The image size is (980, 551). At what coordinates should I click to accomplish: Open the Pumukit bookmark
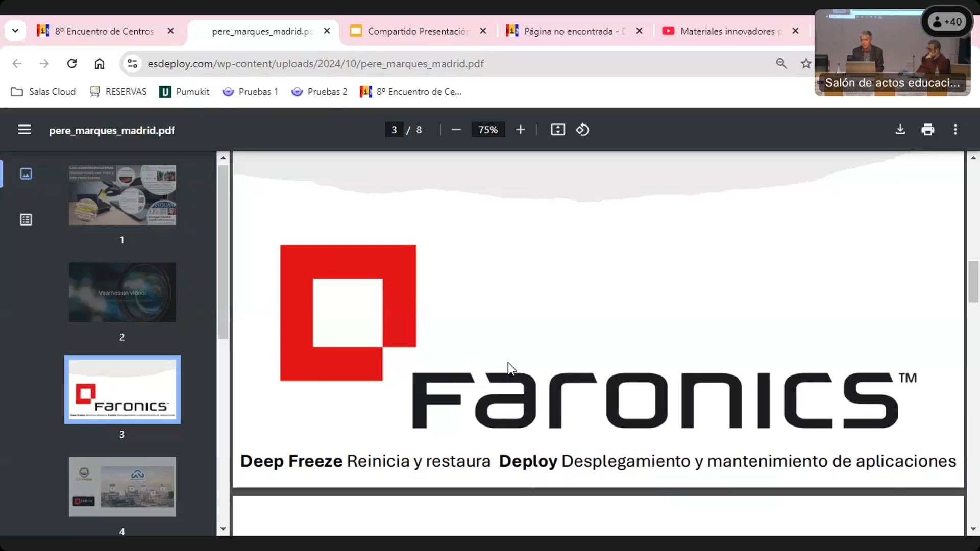[x=184, y=91]
